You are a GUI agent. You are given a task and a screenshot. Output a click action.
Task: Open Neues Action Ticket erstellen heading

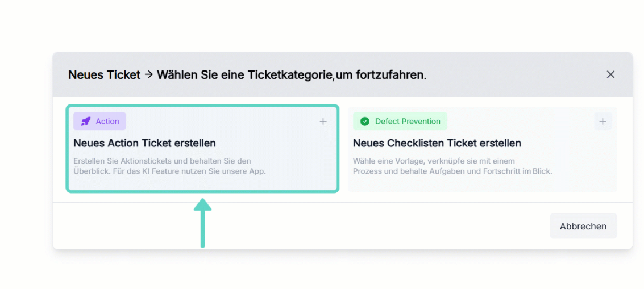(x=144, y=143)
